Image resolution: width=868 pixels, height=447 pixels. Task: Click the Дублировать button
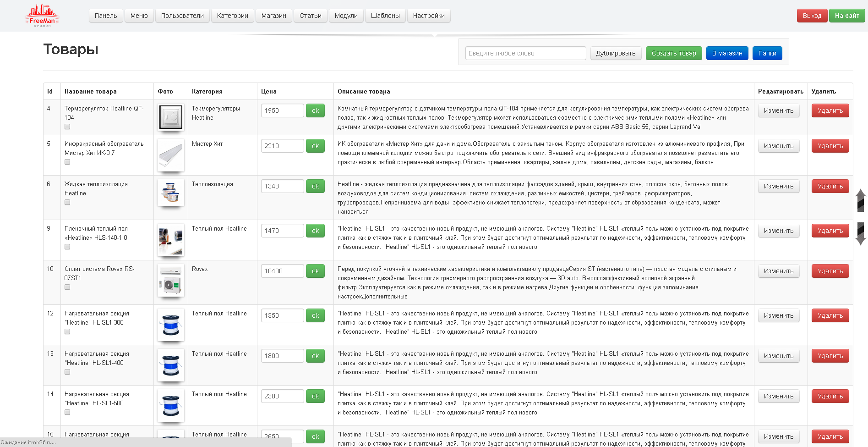coord(616,53)
